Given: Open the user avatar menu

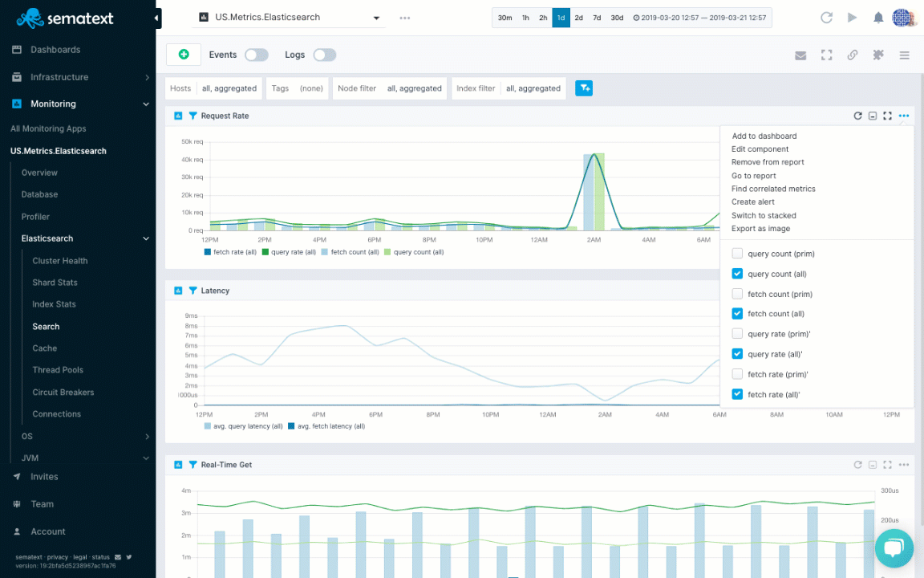Looking at the screenshot, I should click(x=902, y=18).
